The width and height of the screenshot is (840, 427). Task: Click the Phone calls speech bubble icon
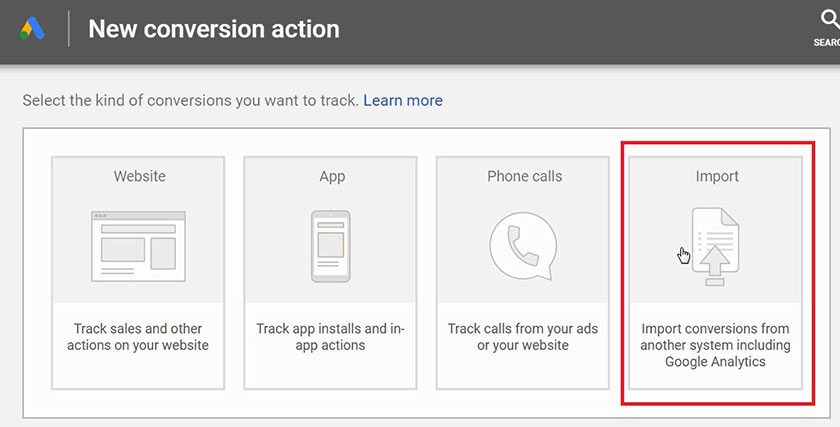click(523, 246)
